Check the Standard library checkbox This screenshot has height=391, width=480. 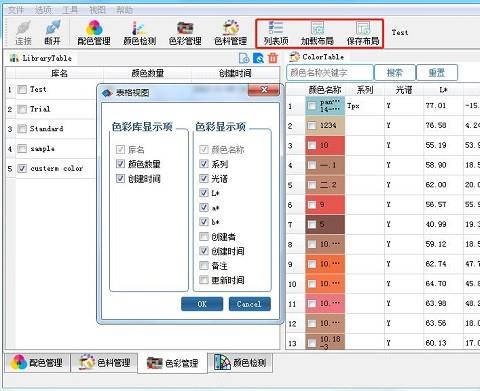pos(22,129)
